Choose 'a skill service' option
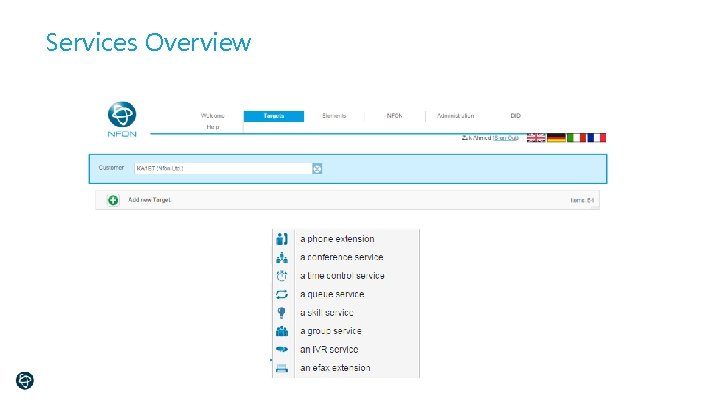Screen dimensions: 720x405 pyautogui.click(x=326, y=313)
